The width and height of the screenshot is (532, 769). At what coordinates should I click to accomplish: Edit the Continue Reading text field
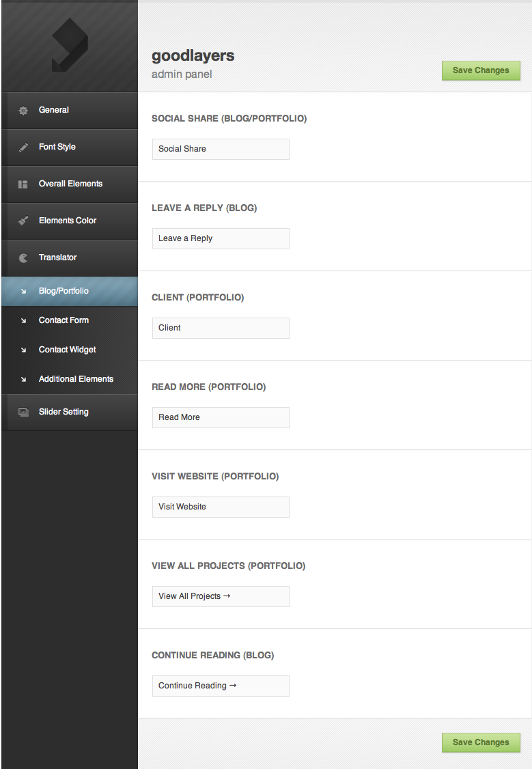click(x=221, y=686)
